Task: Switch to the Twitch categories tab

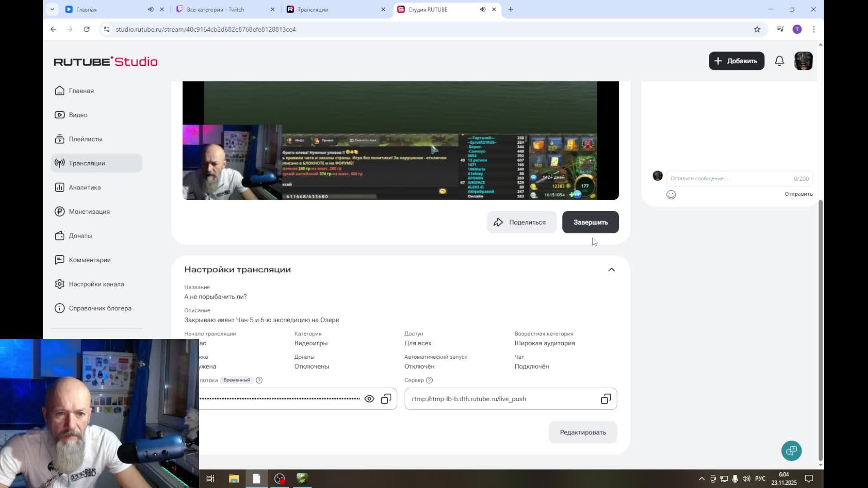Action: point(216,9)
